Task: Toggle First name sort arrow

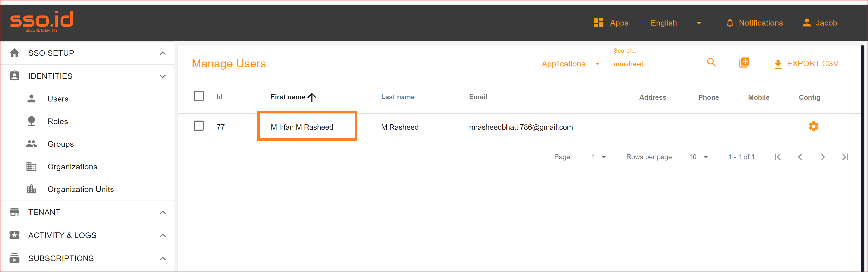Action: pyautogui.click(x=312, y=97)
